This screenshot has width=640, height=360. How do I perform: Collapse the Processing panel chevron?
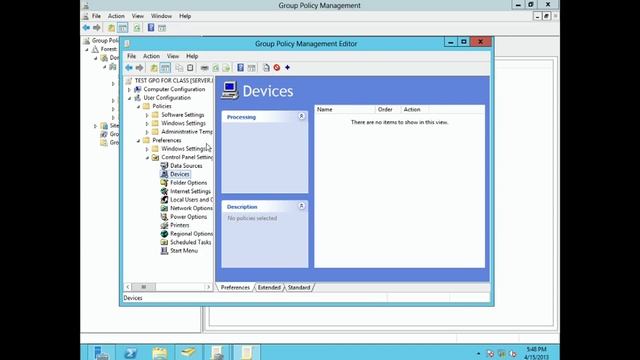(301, 116)
